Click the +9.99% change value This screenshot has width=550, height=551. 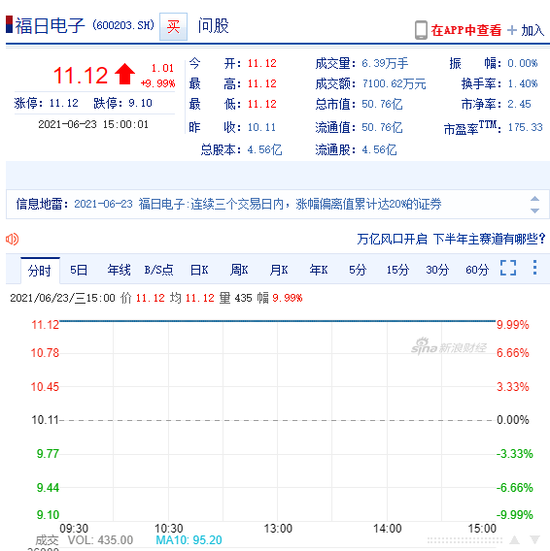(158, 84)
